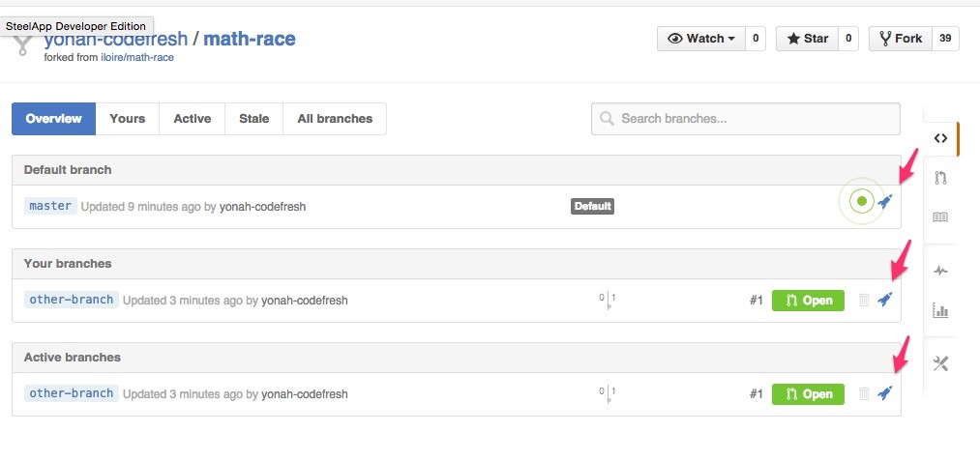Click Updated 9 minutes ago text
Screen dimensions: 980x461
[x=140, y=207]
